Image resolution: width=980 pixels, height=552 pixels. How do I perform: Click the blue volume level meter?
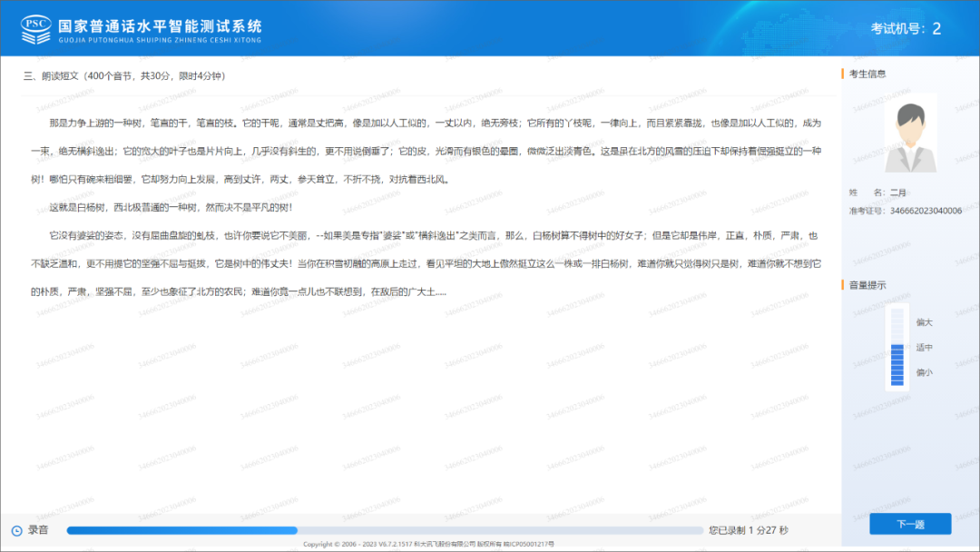[x=897, y=348]
